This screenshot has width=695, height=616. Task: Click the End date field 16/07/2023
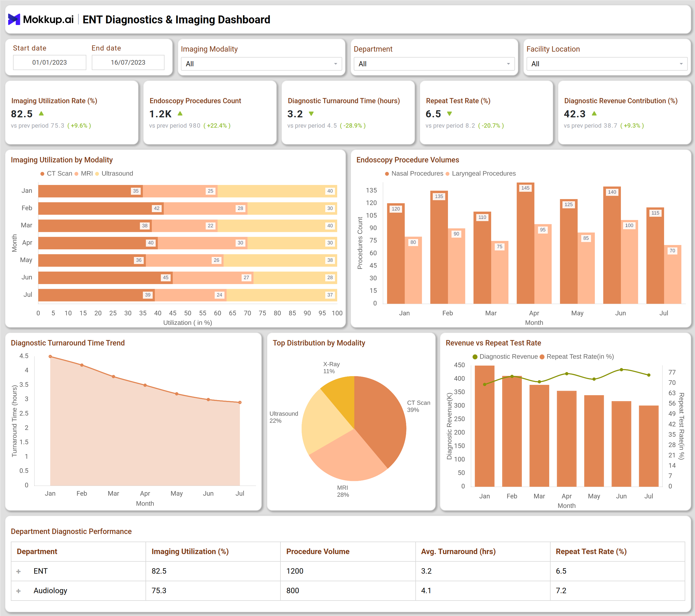(x=128, y=62)
